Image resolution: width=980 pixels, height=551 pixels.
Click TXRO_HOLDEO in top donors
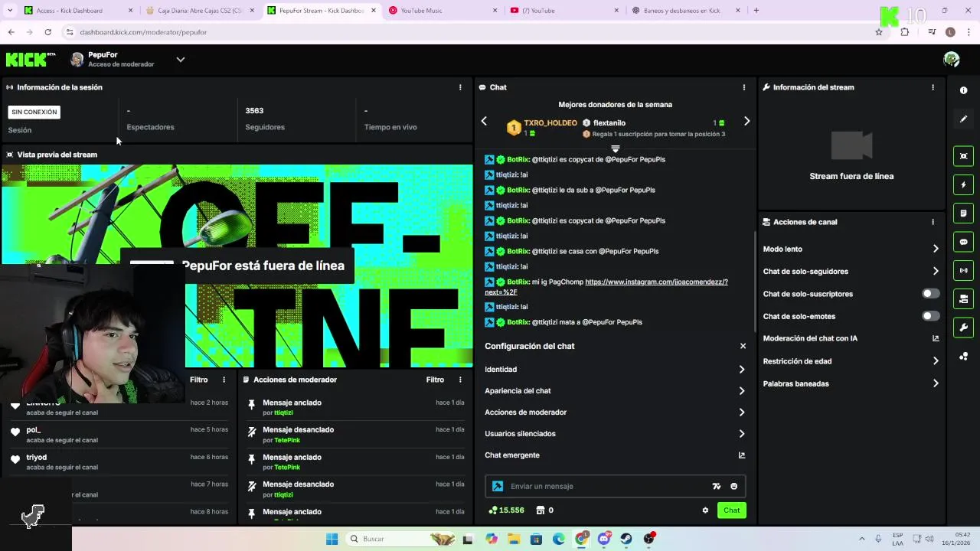click(550, 122)
